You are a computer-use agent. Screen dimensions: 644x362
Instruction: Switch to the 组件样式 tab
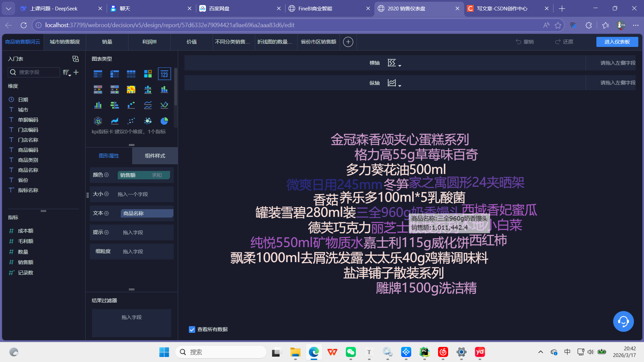(155, 156)
